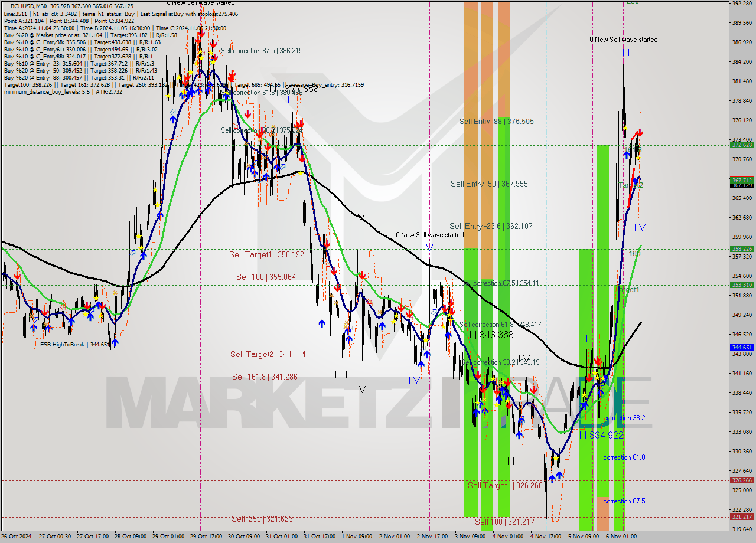Select the '3 Nov 09:00' time axis label
Image resolution: width=756 pixels, height=543 pixels.
tap(470, 537)
